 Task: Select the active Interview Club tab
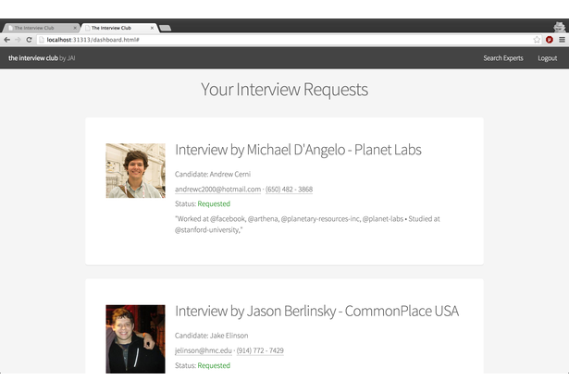pos(119,28)
